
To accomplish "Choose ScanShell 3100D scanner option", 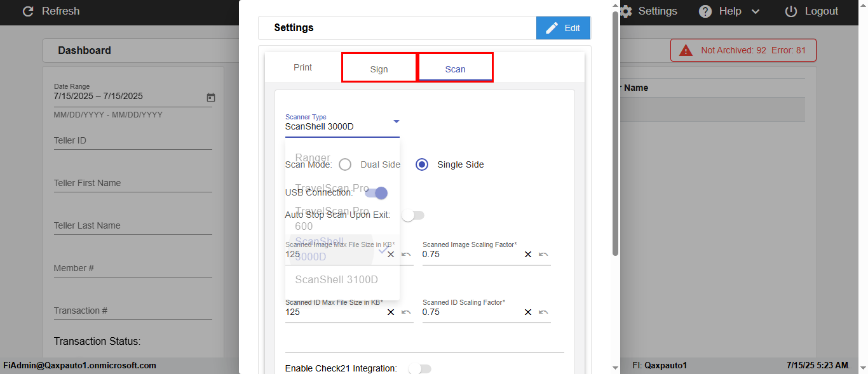I will pos(342,279).
